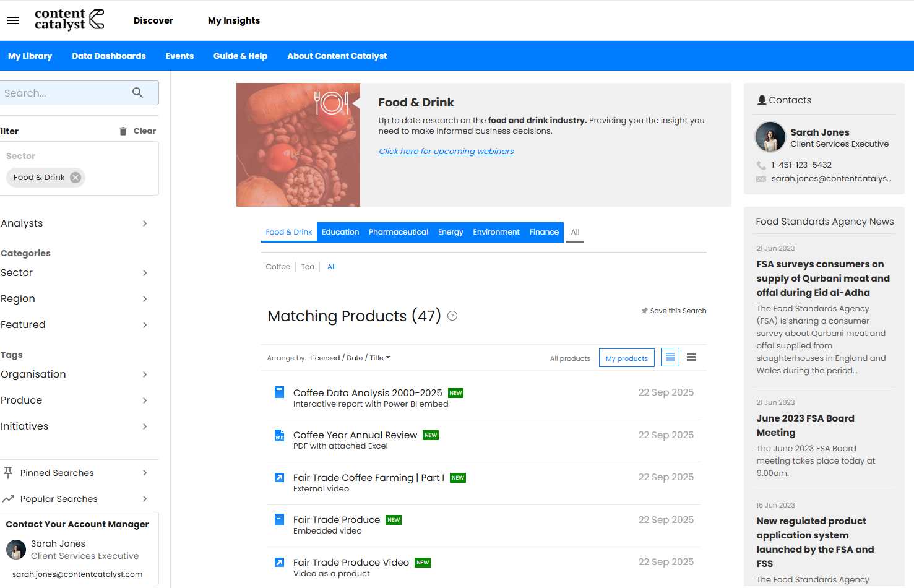Open the Data Dashboards menu item
Viewport: 914px width, 588px height.
109,56
